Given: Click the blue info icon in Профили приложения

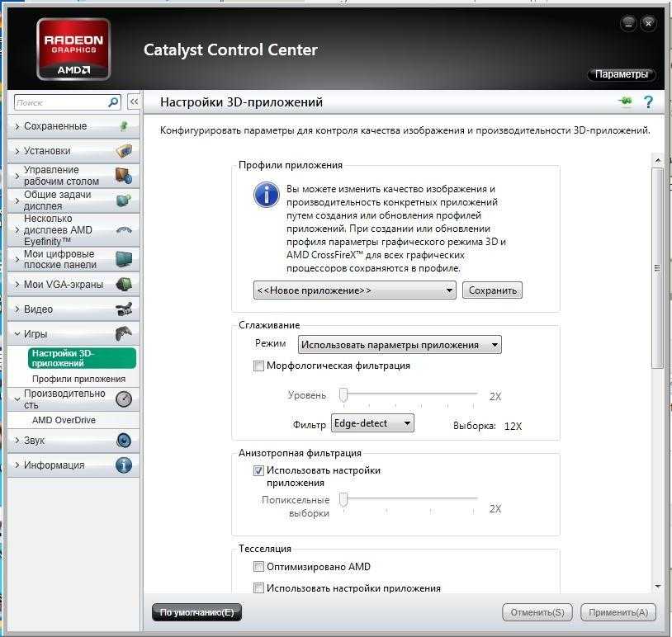Looking at the screenshot, I should click(x=266, y=196).
